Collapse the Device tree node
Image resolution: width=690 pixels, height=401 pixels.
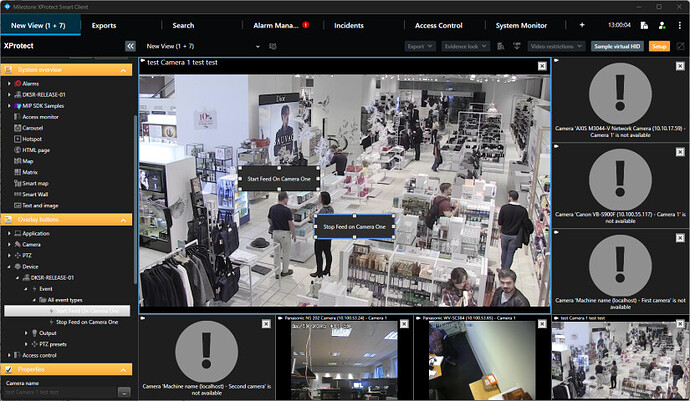point(9,266)
